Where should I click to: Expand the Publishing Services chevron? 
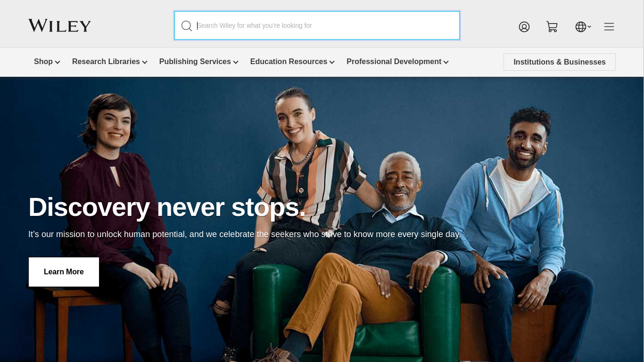pos(236,62)
